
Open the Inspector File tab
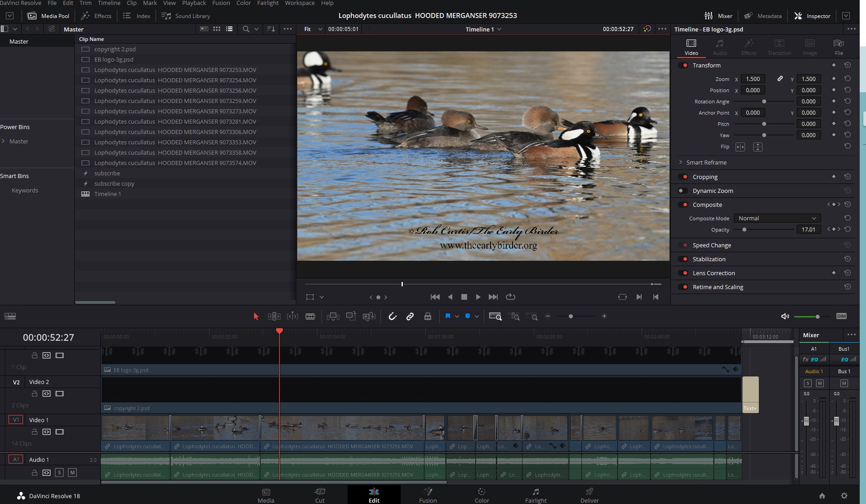coord(839,47)
